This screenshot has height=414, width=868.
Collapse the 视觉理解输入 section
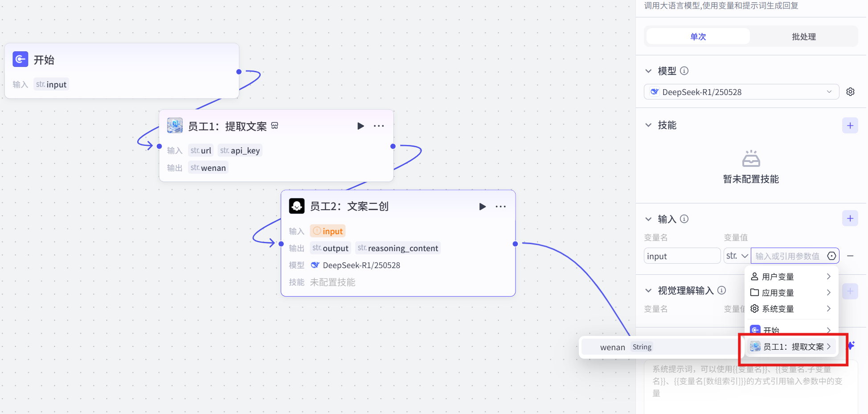(x=649, y=291)
